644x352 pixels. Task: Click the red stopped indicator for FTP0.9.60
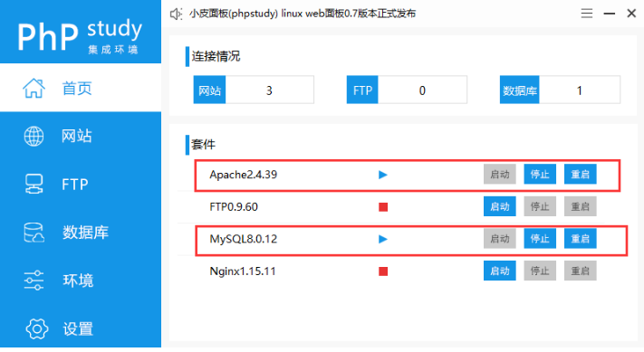(x=383, y=207)
